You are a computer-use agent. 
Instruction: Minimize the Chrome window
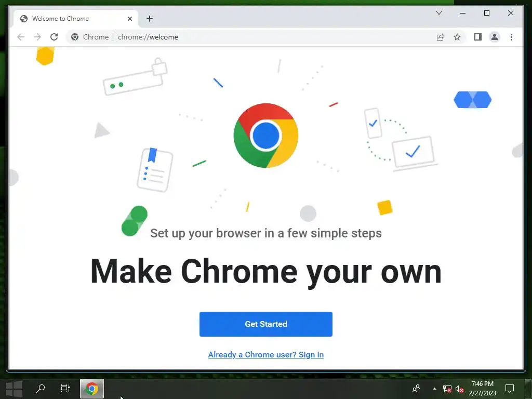click(x=463, y=13)
